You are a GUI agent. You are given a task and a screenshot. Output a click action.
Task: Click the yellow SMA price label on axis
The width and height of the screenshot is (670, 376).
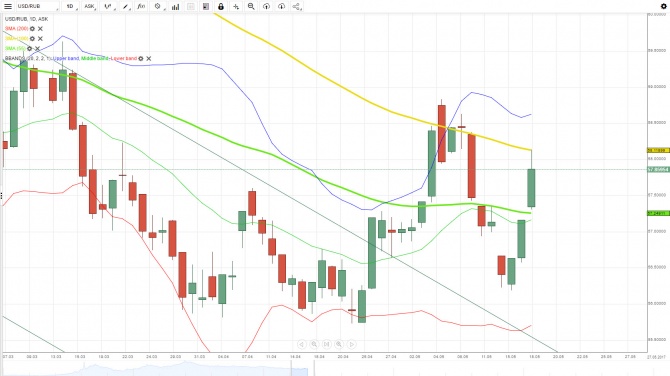pyautogui.click(x=658, y=150)
